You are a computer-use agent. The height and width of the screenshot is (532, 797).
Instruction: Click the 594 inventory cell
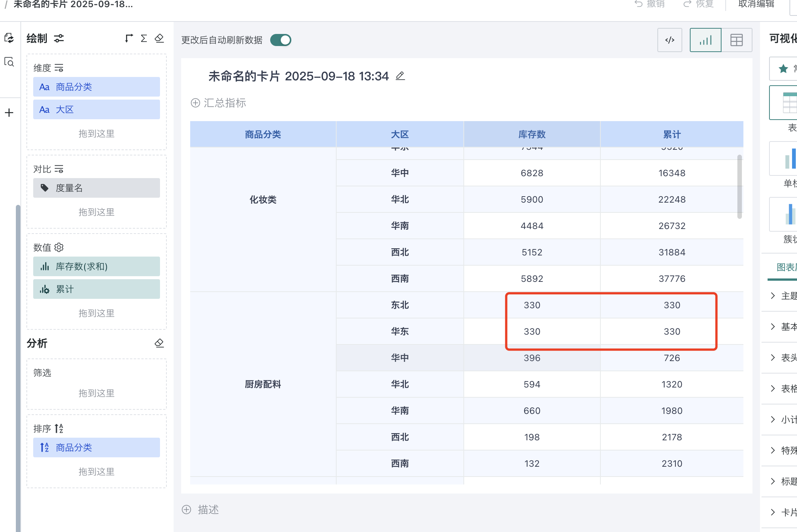point(532,384)
